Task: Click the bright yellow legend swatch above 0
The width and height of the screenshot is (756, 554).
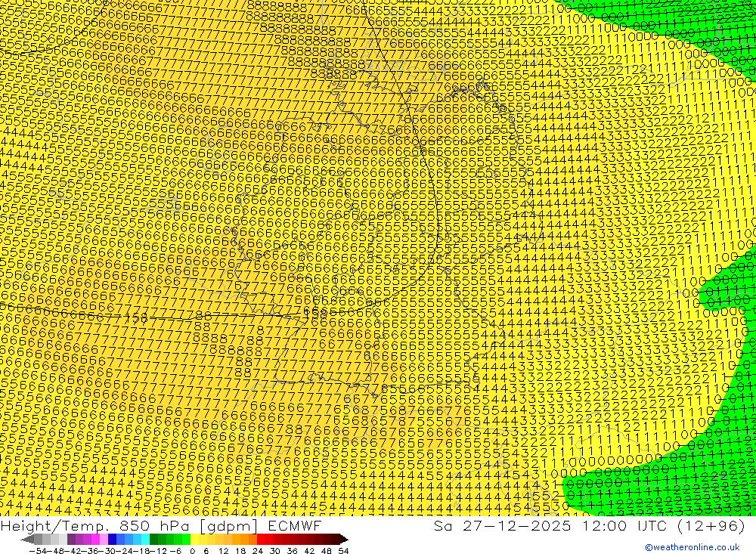Action: tap(194, 539)
